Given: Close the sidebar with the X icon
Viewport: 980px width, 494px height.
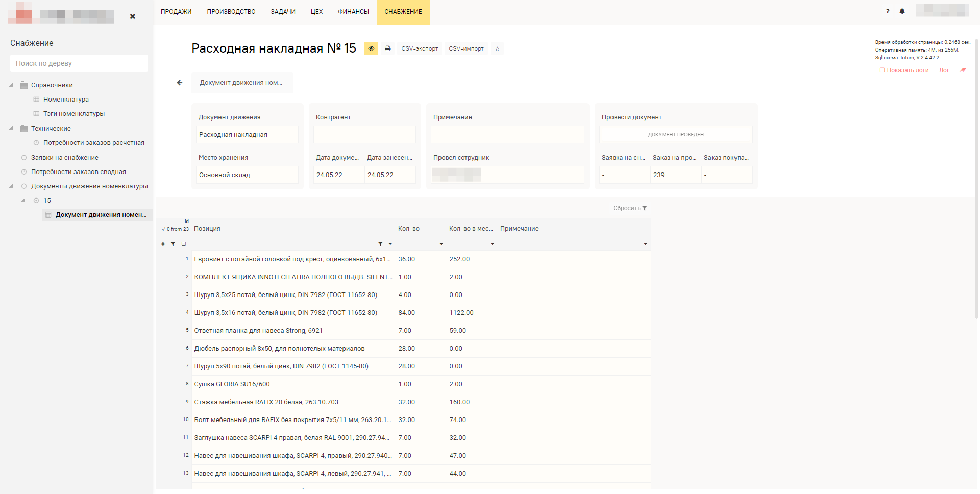Looking at the screenshot, I should (133, 16).
